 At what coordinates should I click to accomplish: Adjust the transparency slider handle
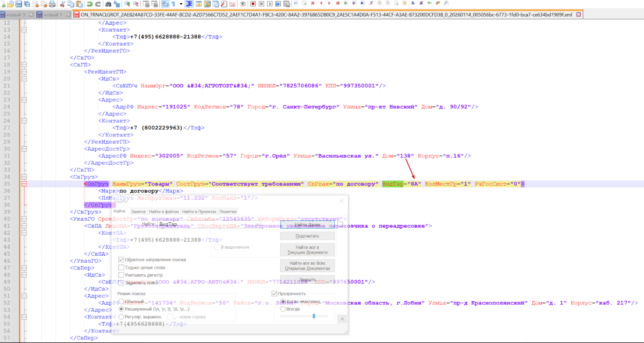click(x=314, y=316)
